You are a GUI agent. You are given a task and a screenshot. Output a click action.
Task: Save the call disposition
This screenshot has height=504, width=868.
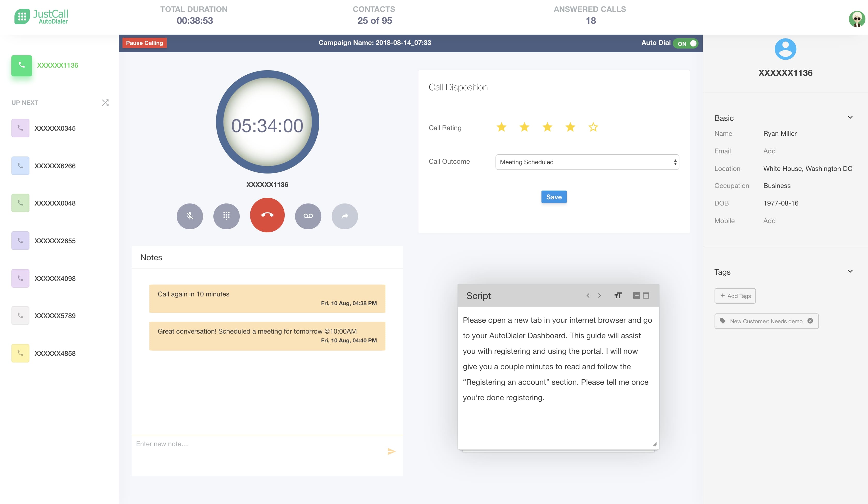[554, 197]
